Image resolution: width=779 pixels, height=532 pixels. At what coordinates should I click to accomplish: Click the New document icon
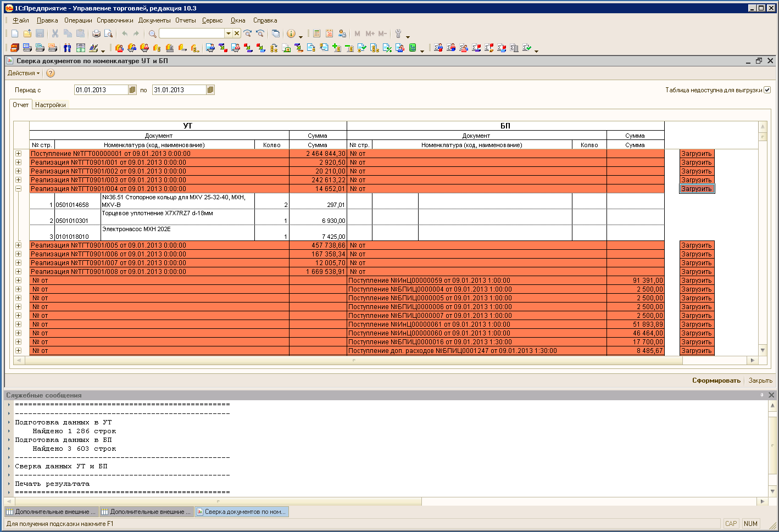tap(15, 33)
